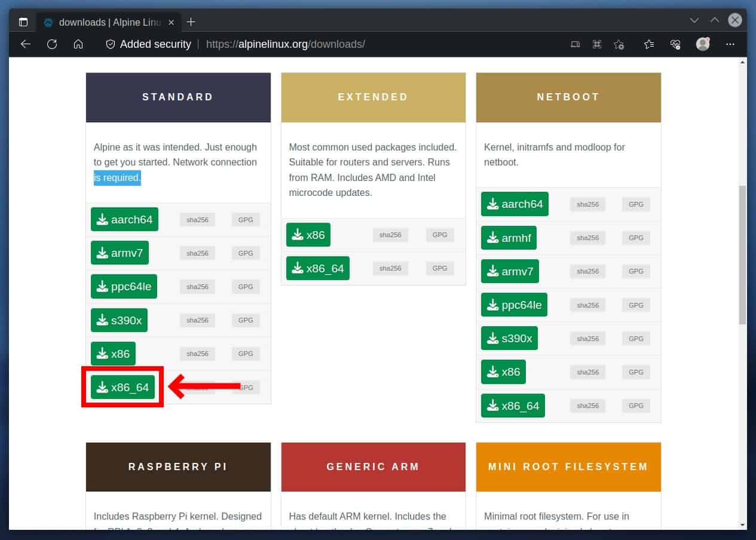Reload the Alpine downloads page
Screen dimensions: 756x540
point(52,44)
